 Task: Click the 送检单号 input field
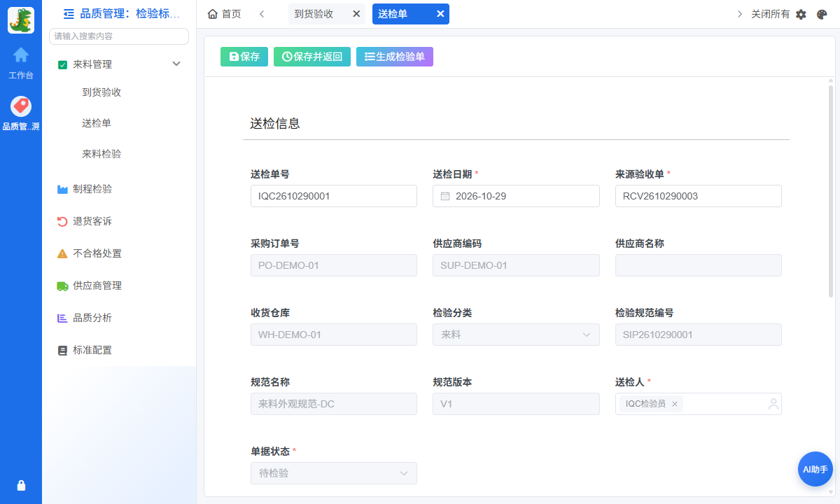(x=334, y=196)
